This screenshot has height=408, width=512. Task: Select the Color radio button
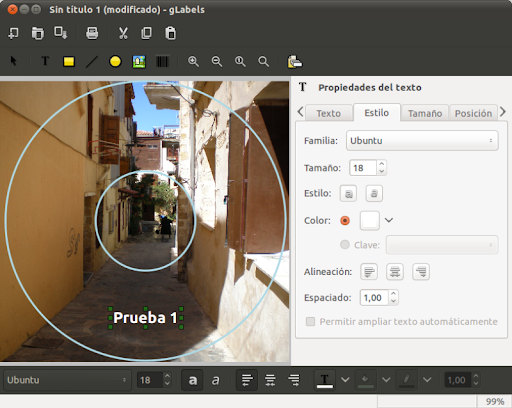tap(345, 221)
